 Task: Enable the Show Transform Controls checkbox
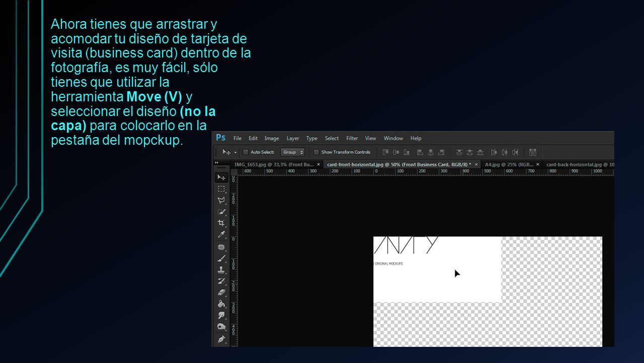coord(316,152)
